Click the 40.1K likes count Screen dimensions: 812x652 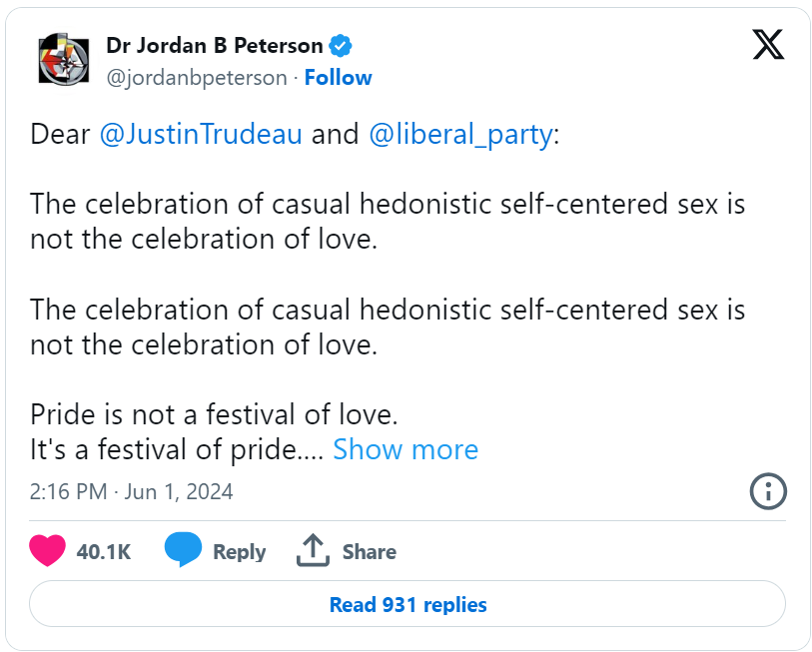click(x=104, y=551)
